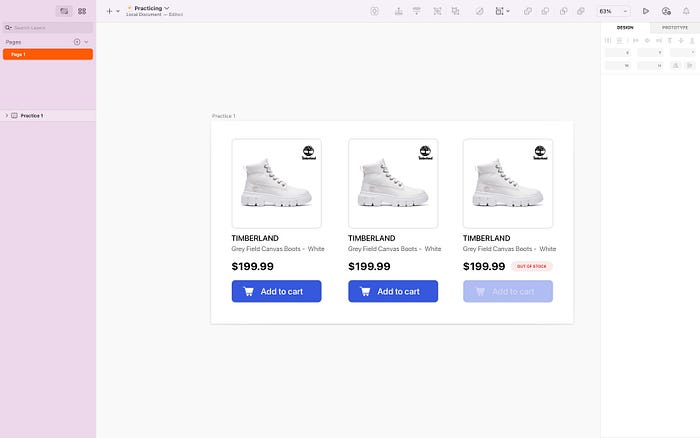Click distribute vertically icon in inspector
The image size is (700, 438).
pos(619,41)
